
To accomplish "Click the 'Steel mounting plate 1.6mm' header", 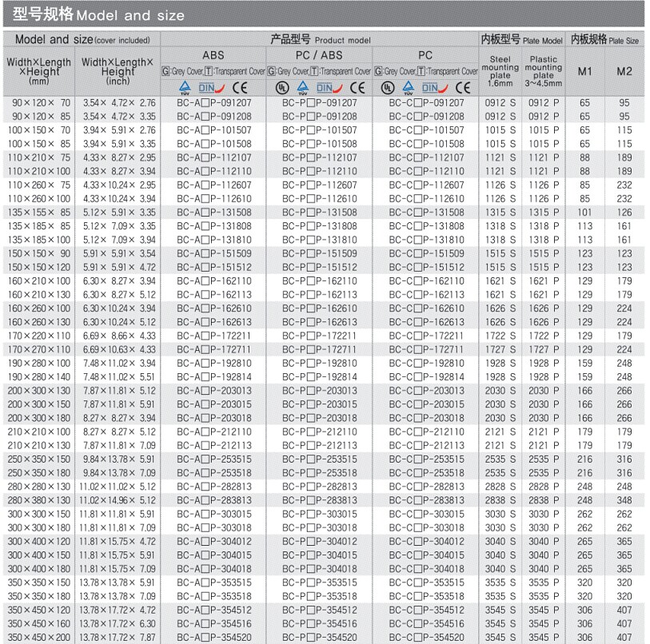I will [x=500, y=71].
